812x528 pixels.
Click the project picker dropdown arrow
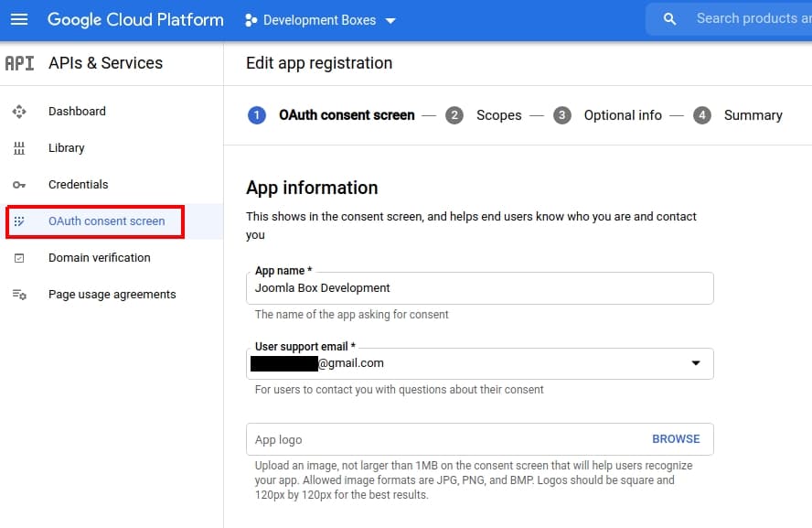point(391,21)
